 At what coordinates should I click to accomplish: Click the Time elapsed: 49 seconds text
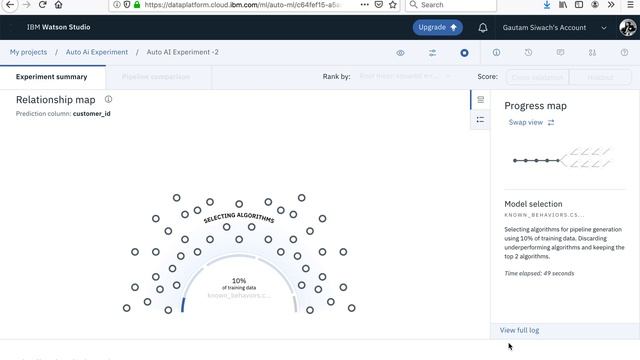pyautogui.click(x=539, y=273)
